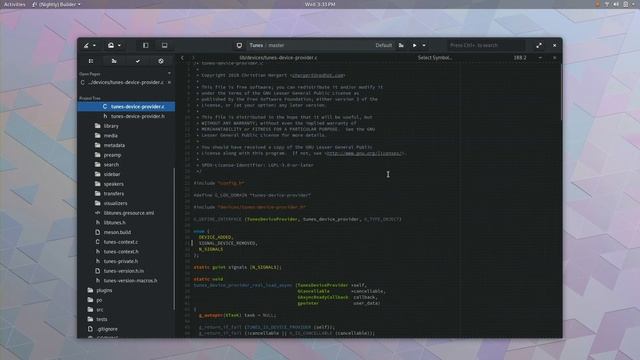Open the Builder app menu in top bar

56,4
